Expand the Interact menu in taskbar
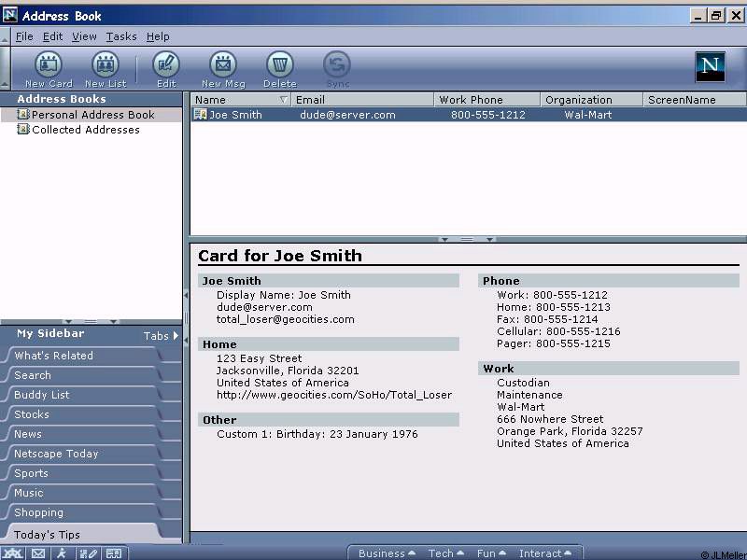This screenshot has height=560, width=747. pyautogui.click(x=545, y=553)
